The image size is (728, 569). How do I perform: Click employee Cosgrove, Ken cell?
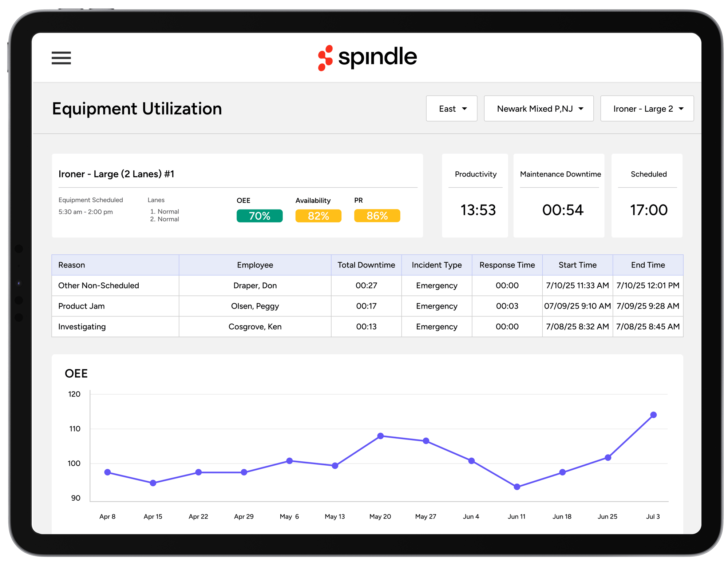[x=255, y=327]
